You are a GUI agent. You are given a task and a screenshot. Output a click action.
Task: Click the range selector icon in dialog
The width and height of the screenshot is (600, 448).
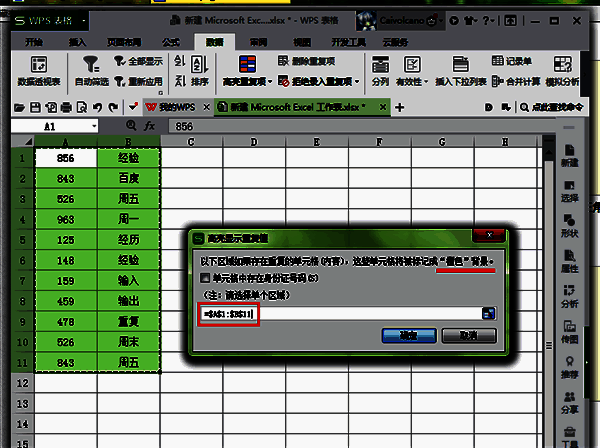[489, 313]
